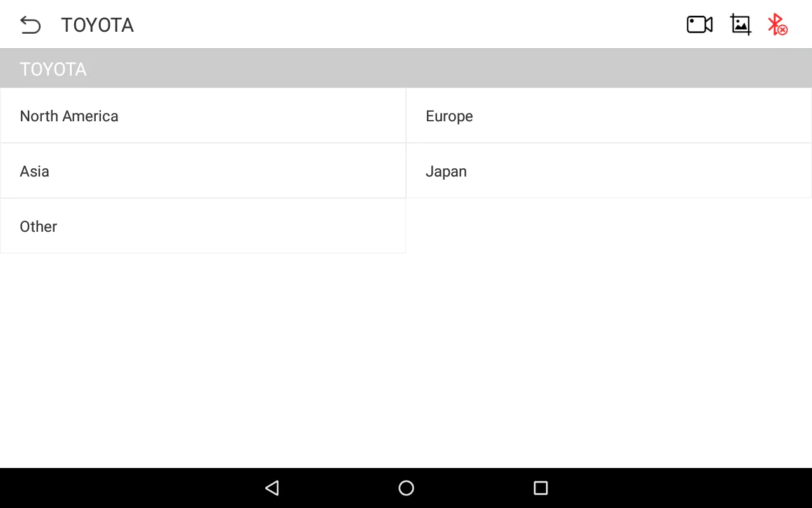Screen dimensions: 812x508
Task: Choose the Europe region
Action: (609, 116)
